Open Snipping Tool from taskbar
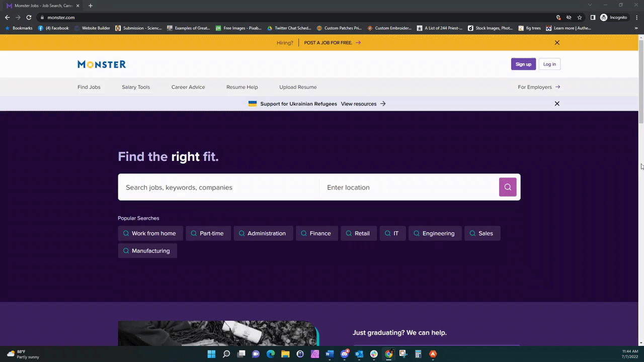Viewport: 644px width, 362px height. pyautogui.click(x=404, y=354)
